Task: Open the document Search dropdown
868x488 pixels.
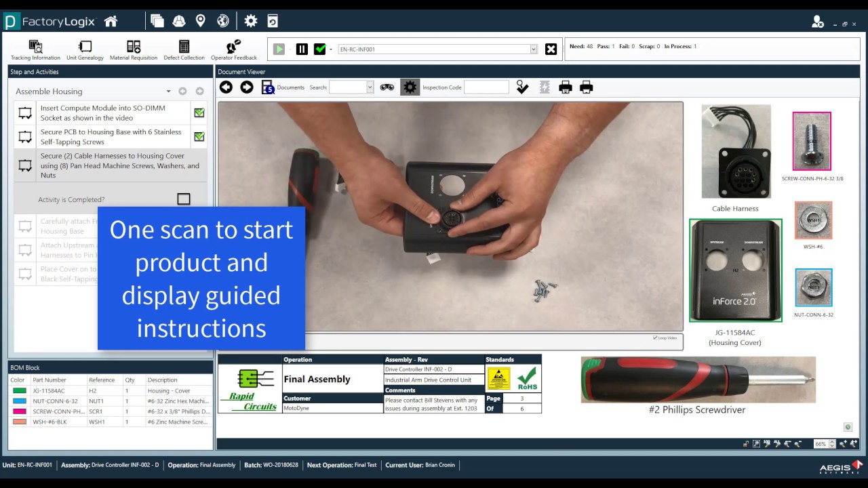Action: (370, 87)
